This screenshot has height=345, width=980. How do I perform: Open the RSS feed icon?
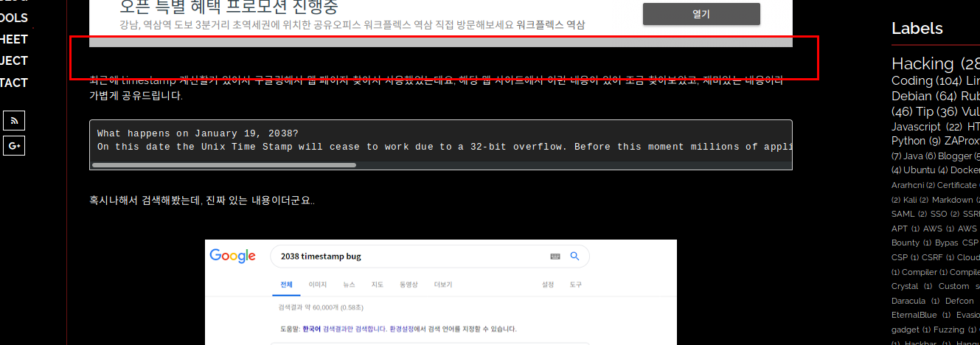coord(14,121)
